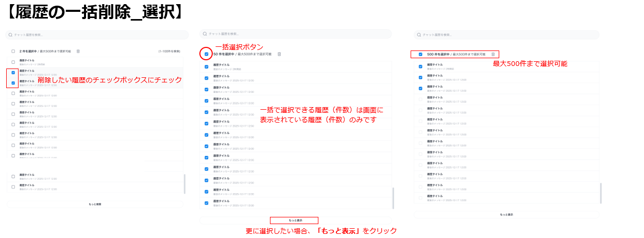Click the 50 件を選択中 label
The width and height of the screenshot is (644, 238).
click(223, 54)
